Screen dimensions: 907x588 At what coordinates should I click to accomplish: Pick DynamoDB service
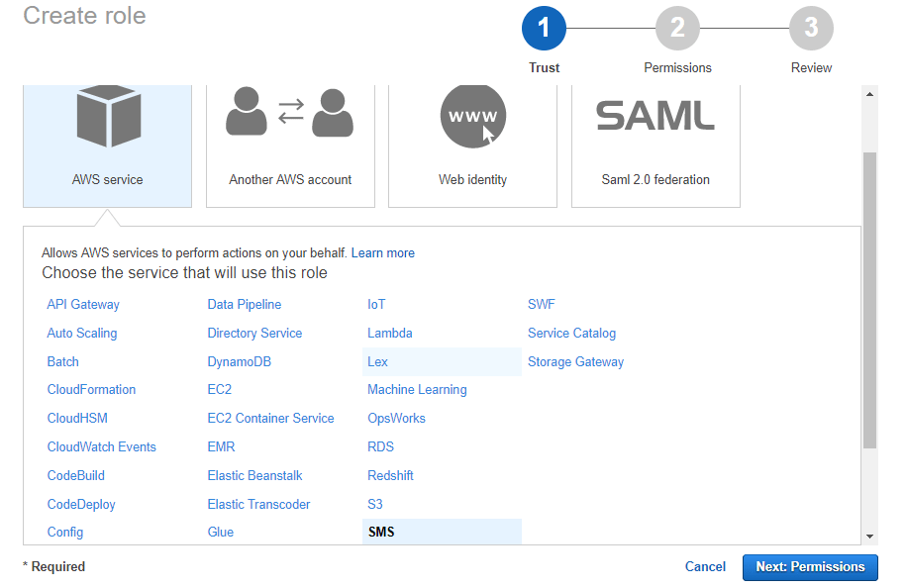(240, 362)
